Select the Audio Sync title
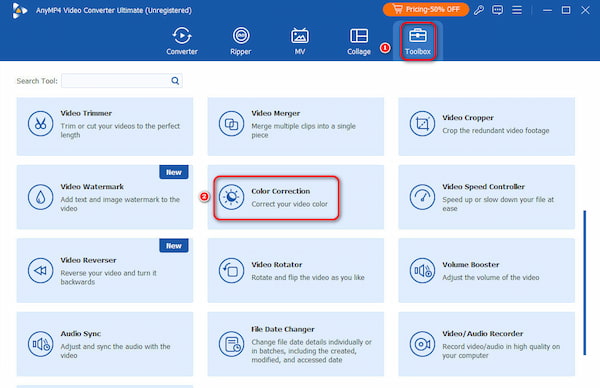The image size is (600, 388). 80,334
